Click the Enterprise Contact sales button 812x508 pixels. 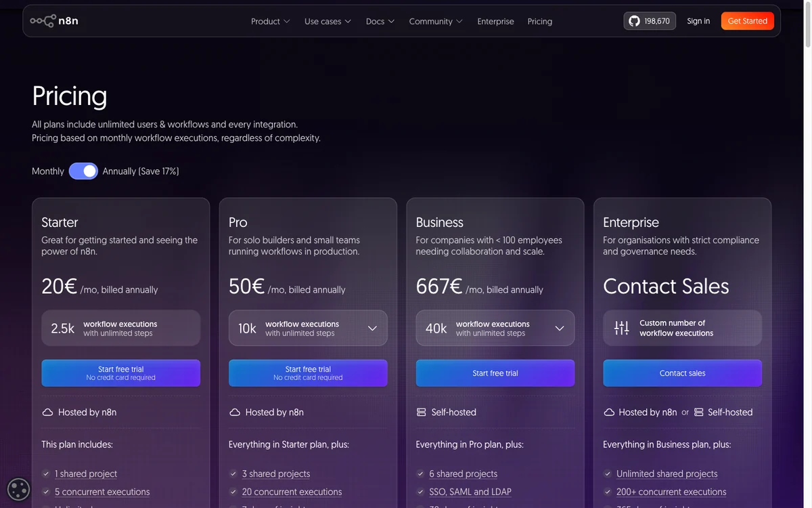point(682,373)
